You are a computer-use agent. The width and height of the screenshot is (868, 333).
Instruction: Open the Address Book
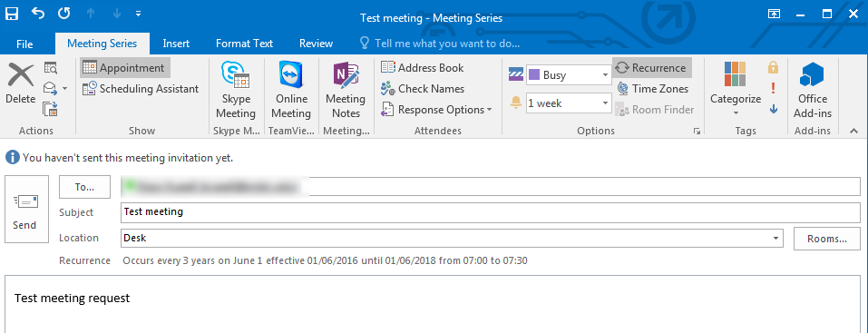(x=423, y=67)
